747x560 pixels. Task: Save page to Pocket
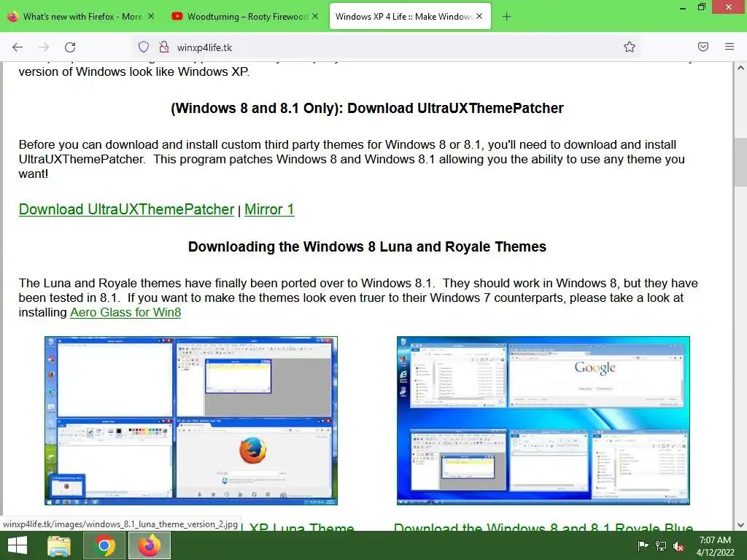coord(703,47)
